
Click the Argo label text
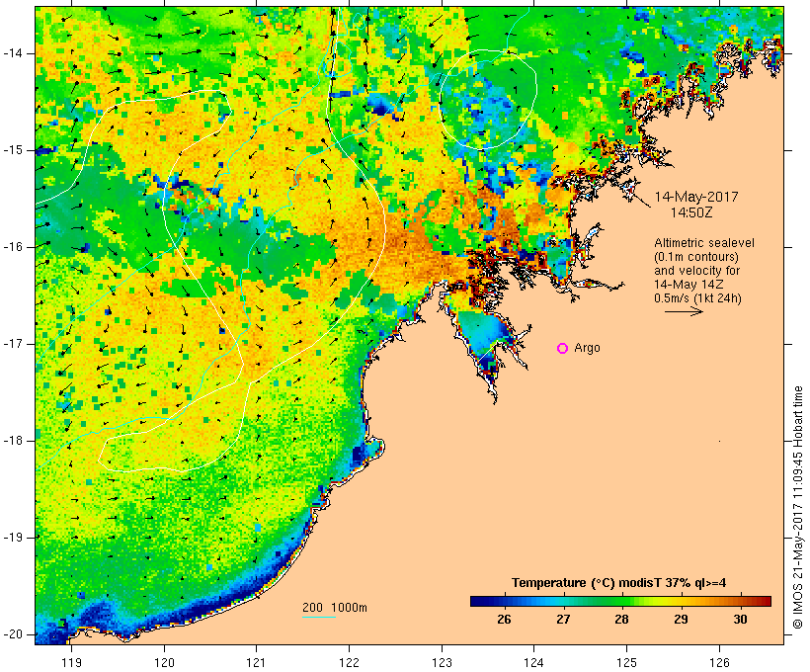coord(588,348)
